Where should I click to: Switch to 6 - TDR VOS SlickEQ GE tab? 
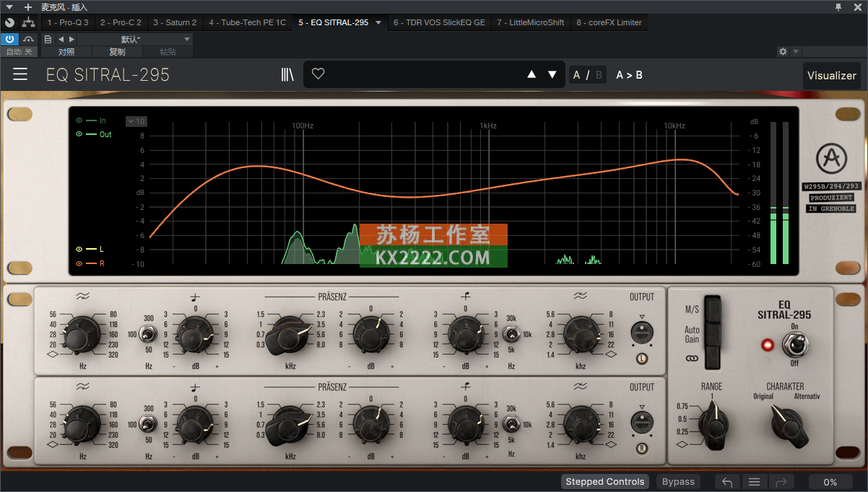[x=439, y=22]
